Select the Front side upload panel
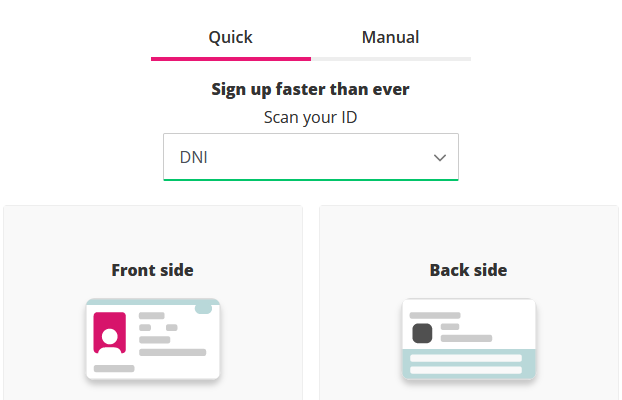Image resolution: width=622 pixels, height=400 pixels. [153, 303]
